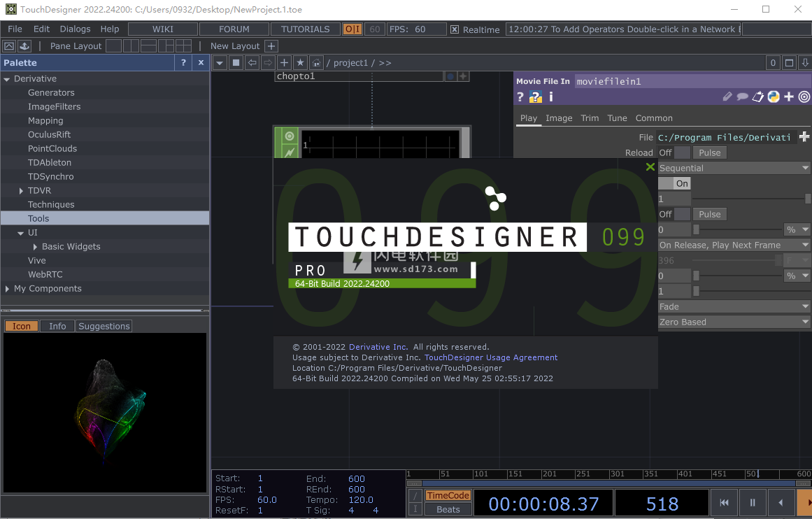Viewport: 812px width, 519px height.
Task: Close the Palette panel
Action: [x=201, y=63]
